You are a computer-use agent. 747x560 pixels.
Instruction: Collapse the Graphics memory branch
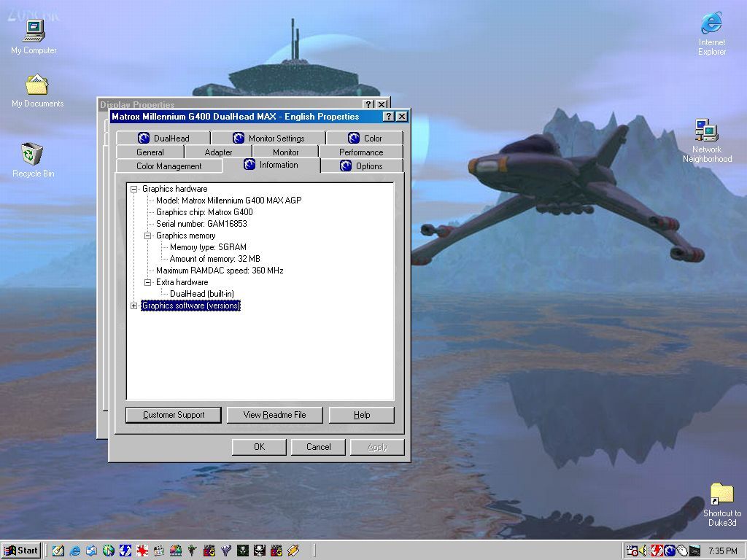tap(147, 236)
